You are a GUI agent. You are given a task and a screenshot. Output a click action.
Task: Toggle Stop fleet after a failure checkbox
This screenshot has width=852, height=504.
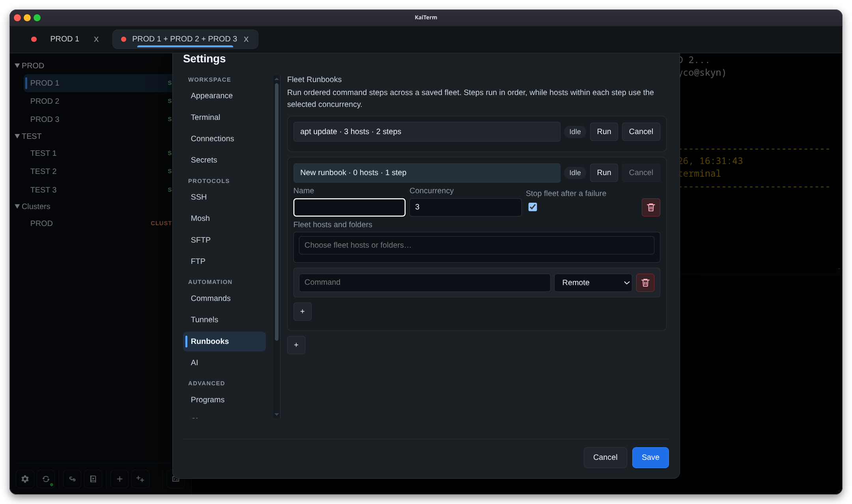click(x=532, y=207)
